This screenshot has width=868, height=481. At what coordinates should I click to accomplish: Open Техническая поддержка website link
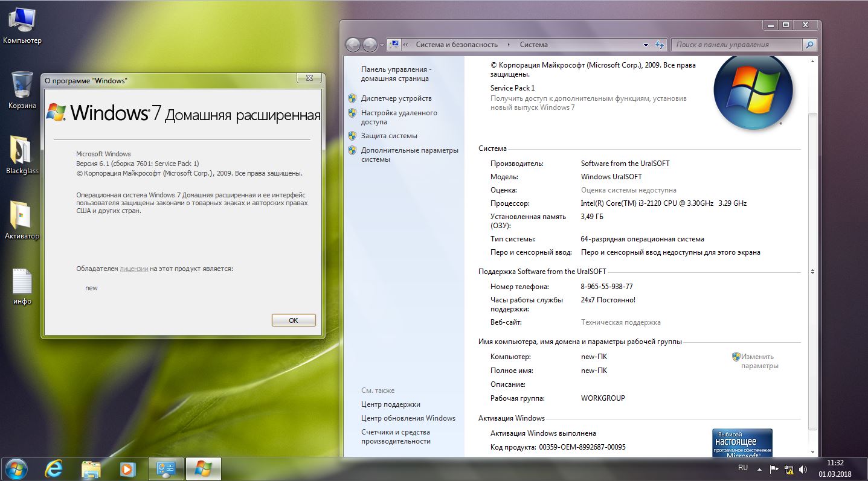[x=621, y=322]
